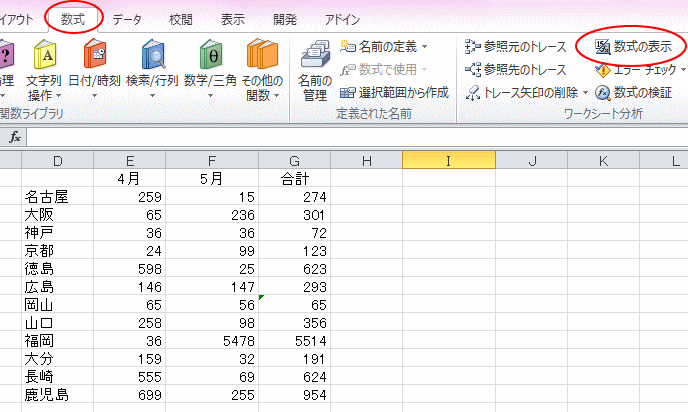
Task: Expand the エラー チェック dropdown arrow
Action: (x=683, y=69)
